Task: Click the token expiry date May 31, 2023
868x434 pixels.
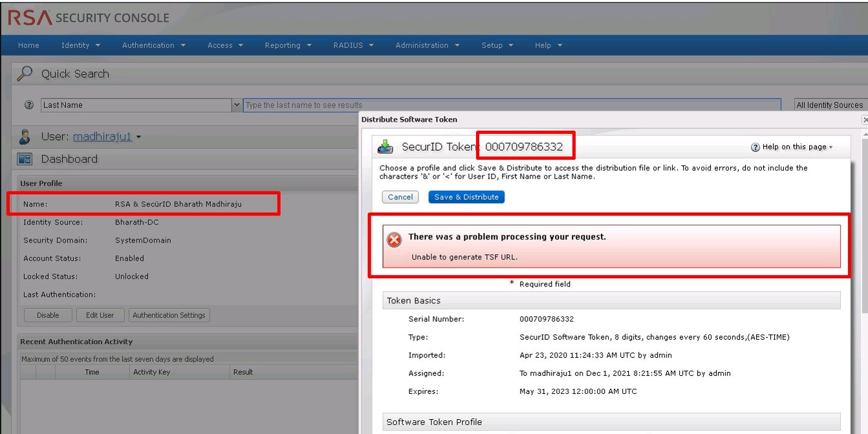Action: click(x=578, y=391)
